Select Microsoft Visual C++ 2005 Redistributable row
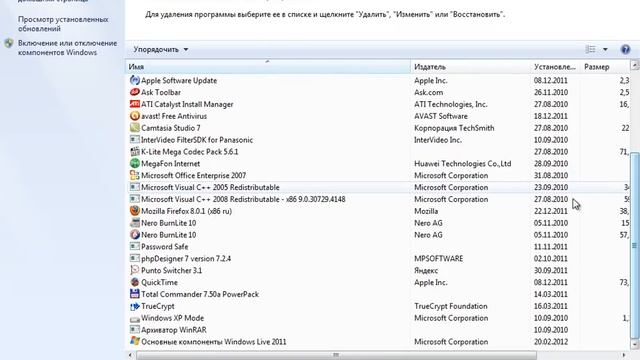Viewport: 640px width, 360px height. (378, 187)
